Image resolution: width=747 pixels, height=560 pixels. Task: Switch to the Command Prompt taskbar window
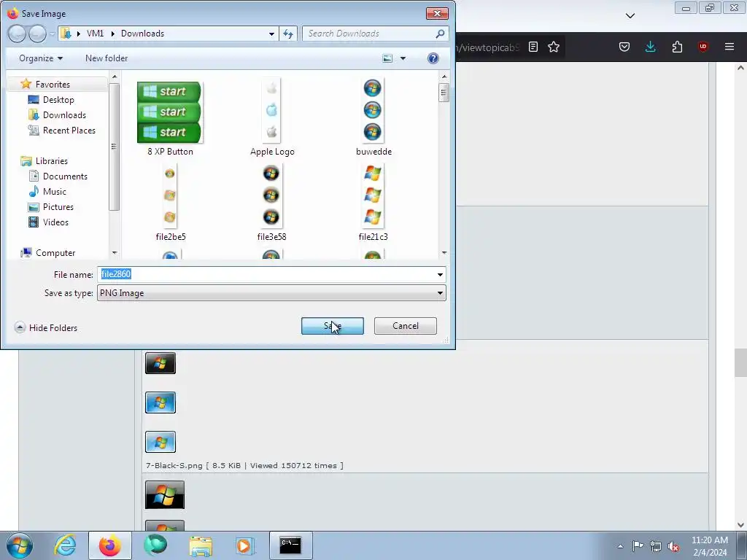click(x=290, y=545)
